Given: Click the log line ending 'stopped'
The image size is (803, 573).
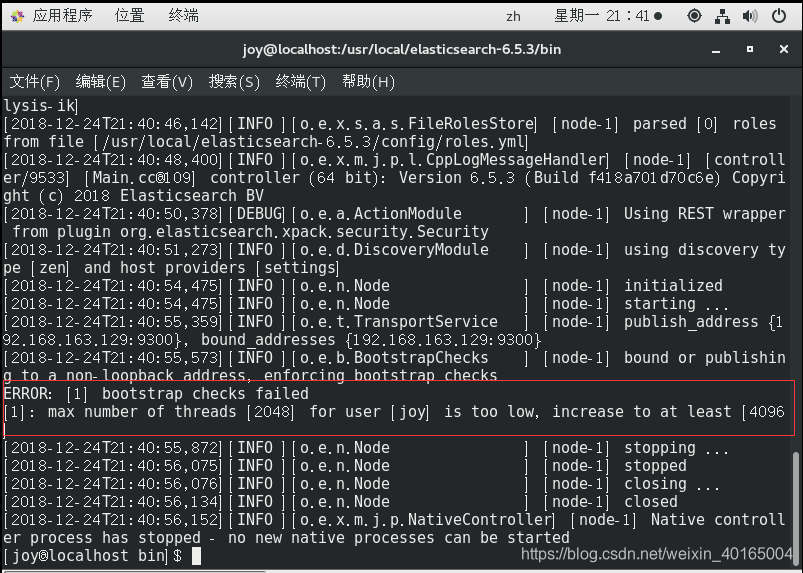Looking at the screenshot, I should click(345, 465).
